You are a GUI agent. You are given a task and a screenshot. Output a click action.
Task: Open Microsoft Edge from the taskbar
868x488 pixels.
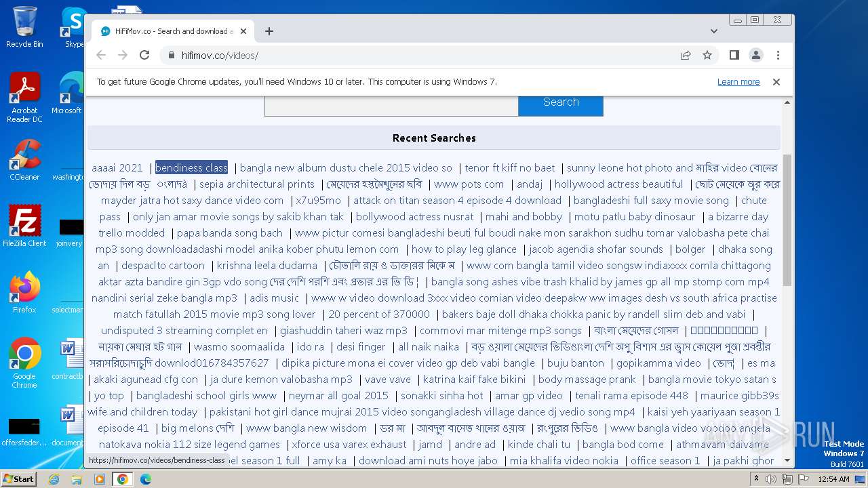pyautogui.click(x=146, y=479)
